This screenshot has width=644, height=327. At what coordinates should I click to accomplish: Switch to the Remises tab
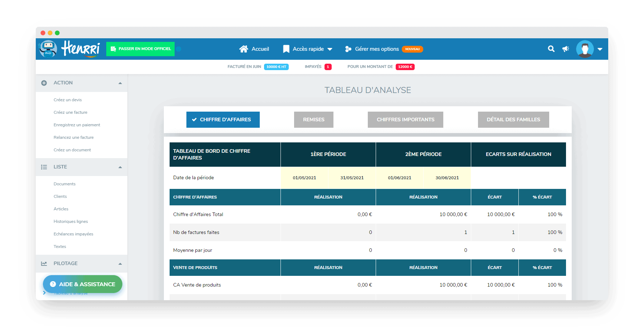[x=314, y=119]
